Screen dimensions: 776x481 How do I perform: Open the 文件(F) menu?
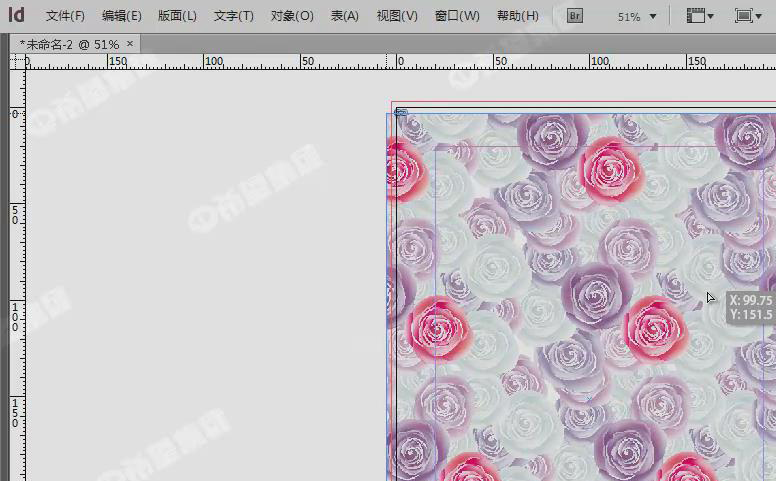pos(65,16)
